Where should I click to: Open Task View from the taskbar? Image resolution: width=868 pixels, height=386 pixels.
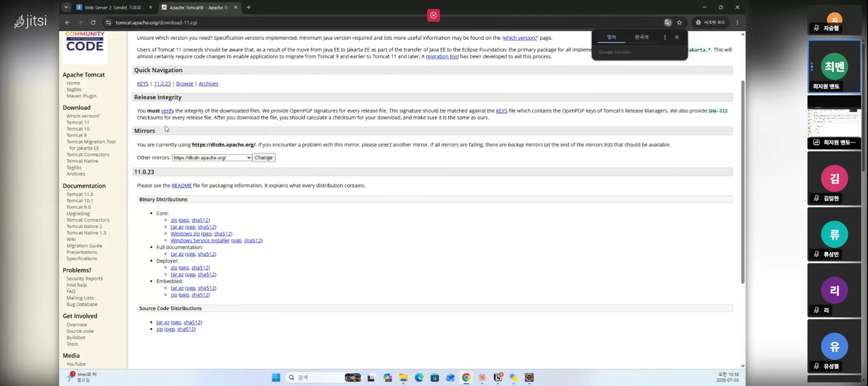pos(371,377)
